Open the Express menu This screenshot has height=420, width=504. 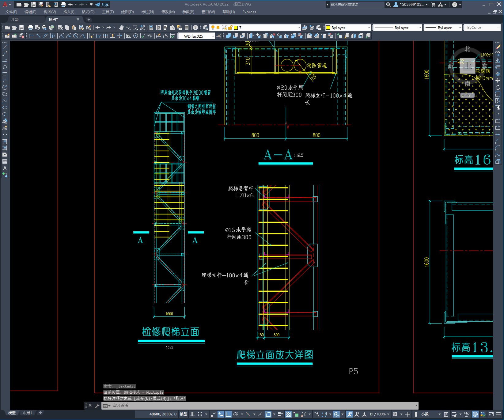pos(249,12)
